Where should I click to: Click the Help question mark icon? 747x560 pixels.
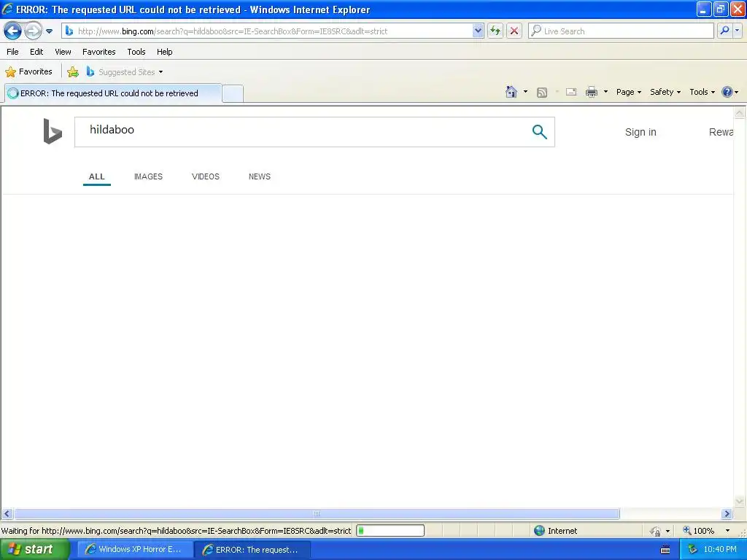coord(727,92)
